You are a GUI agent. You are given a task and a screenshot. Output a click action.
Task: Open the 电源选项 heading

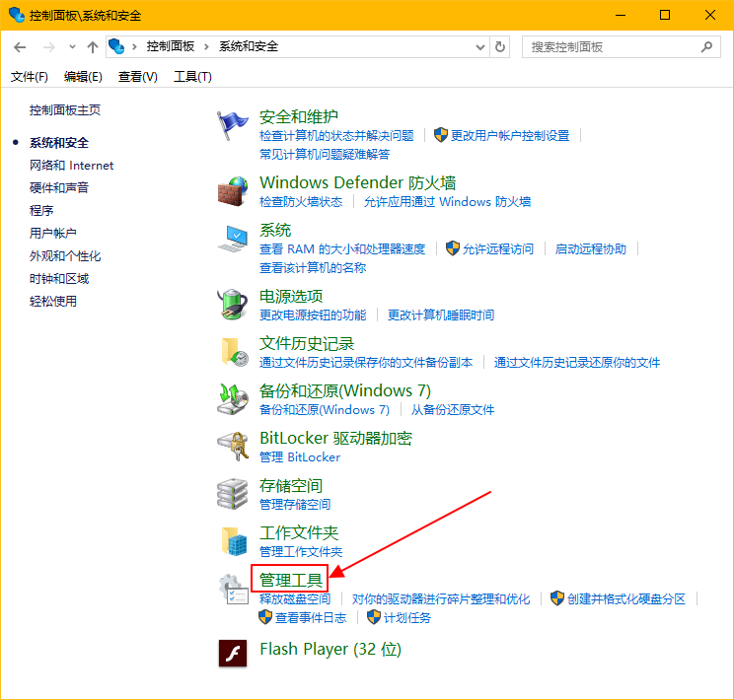coord(291,296)
